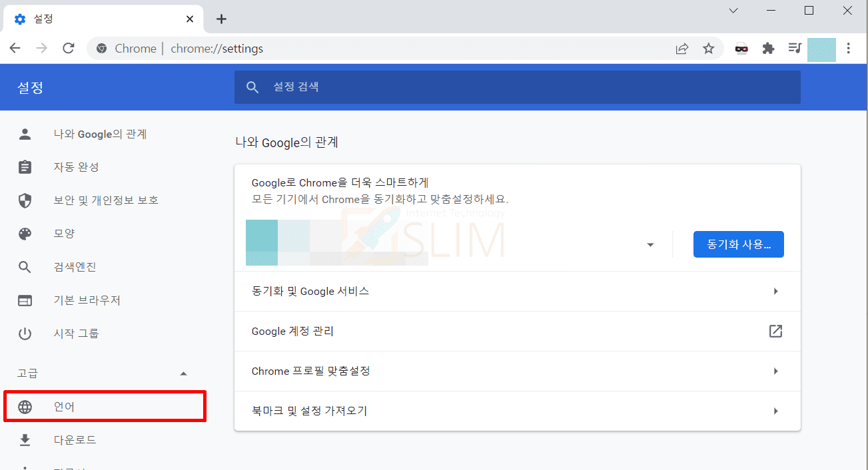
Task: Open 나와 Google의 관계 in sidebar
Action: pos(100,134)
